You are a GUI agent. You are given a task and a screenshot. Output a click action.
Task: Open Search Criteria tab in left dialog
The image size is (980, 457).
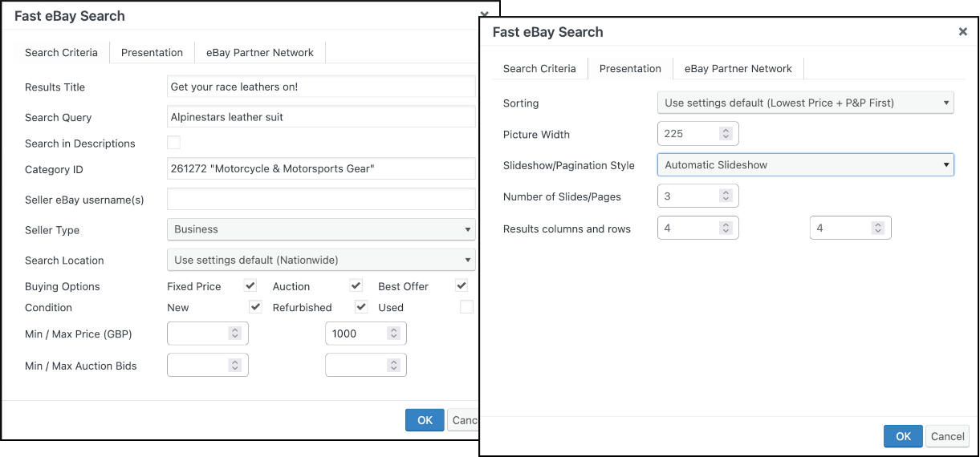pos(62,53)
